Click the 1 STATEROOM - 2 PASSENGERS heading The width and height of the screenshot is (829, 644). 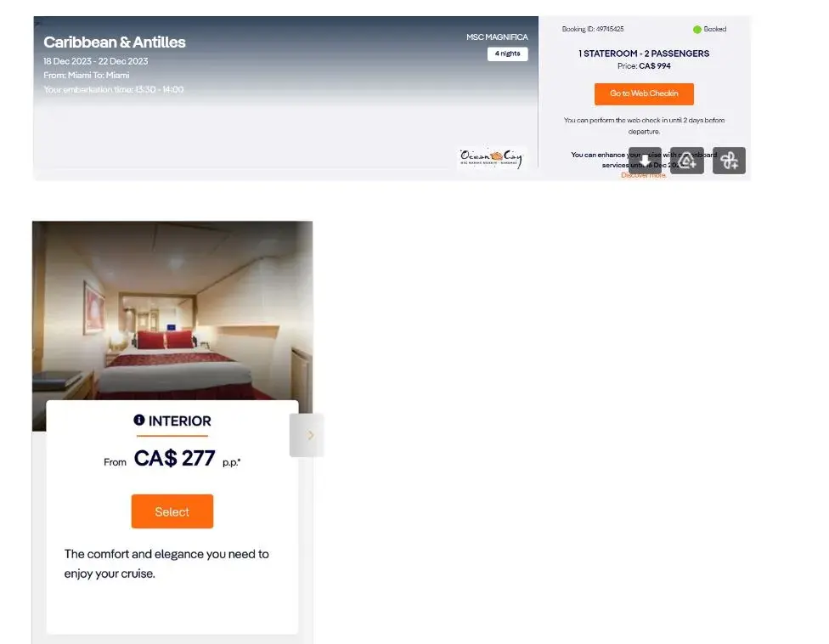point(644,54)
